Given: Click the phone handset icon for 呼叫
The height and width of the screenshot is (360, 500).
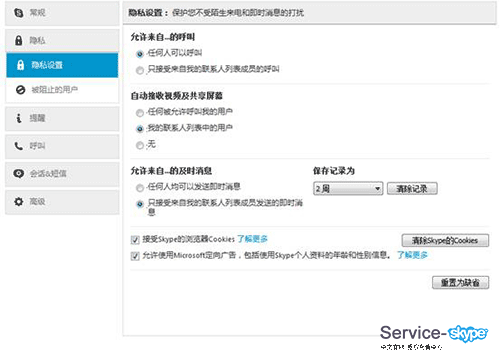Looking at the screenshot, I should [19, 146].
